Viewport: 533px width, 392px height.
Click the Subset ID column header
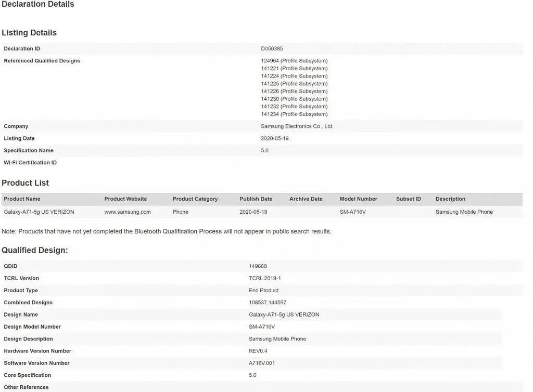pos(408,199)
